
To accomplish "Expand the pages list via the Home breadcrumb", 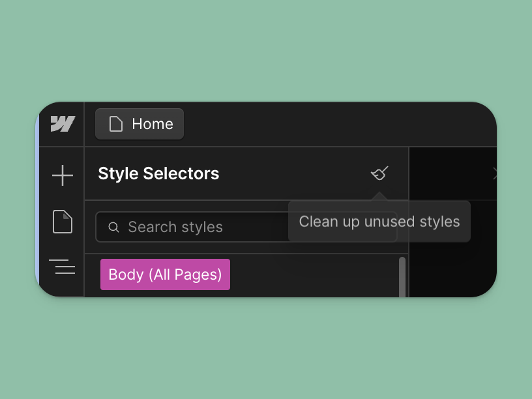I will [x=139, y=123].
